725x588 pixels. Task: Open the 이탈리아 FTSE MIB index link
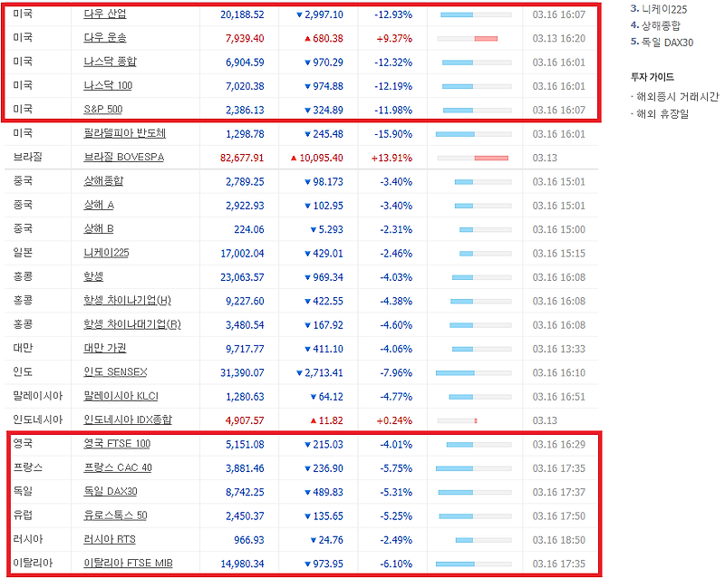128,564
